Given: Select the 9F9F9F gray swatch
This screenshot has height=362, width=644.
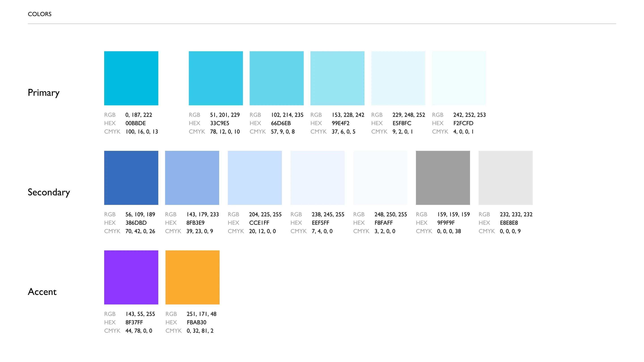Looking at the screenshot, I should pyautogui.click(x=443, y=178).
